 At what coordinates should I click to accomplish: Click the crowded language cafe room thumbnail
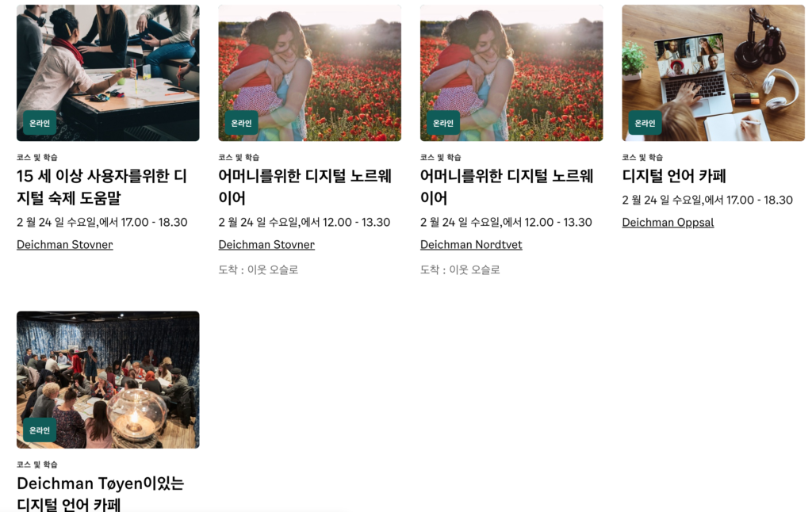[x=108, y=380]
